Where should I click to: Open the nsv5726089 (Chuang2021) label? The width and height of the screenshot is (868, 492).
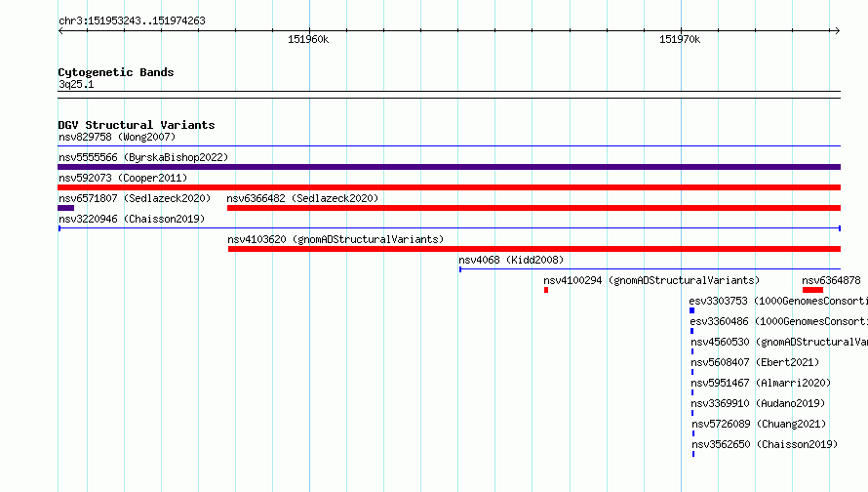click(x=759, y=424)
